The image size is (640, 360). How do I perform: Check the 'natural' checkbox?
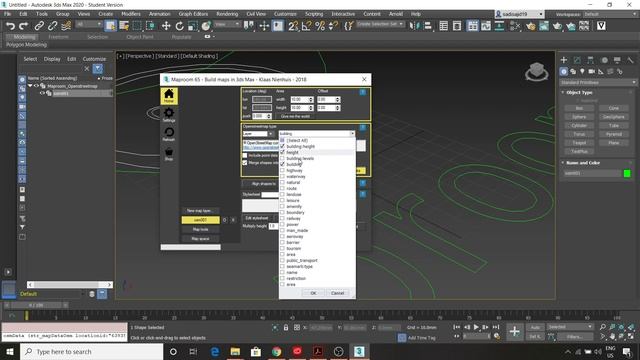(282, 182)
